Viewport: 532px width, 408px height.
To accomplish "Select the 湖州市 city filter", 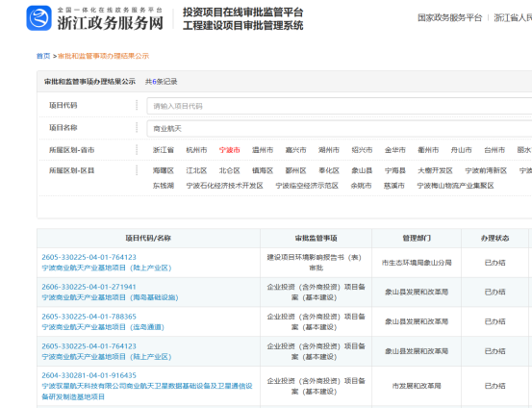I will tap(329, 150).
